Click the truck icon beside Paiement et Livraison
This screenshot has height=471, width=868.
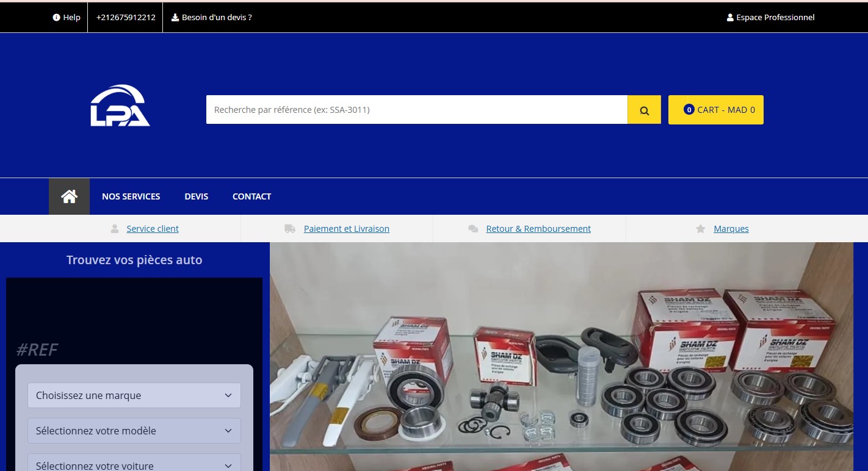tap(290, 229)
